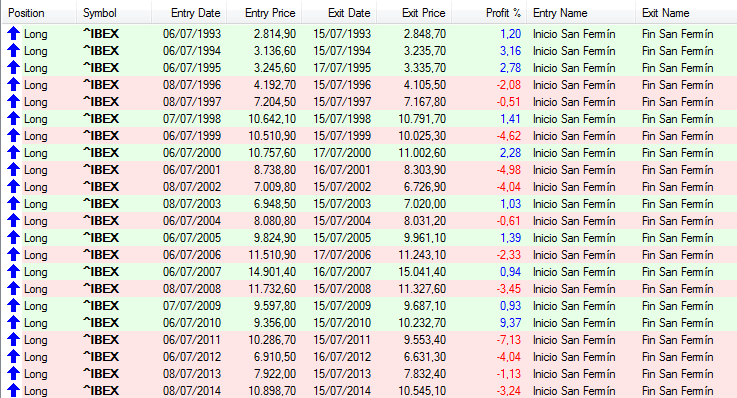Click the blue Long arrow for 06/07/1993 trade
Viewport: 737px width, 398px height.
[x=13, y=34]
